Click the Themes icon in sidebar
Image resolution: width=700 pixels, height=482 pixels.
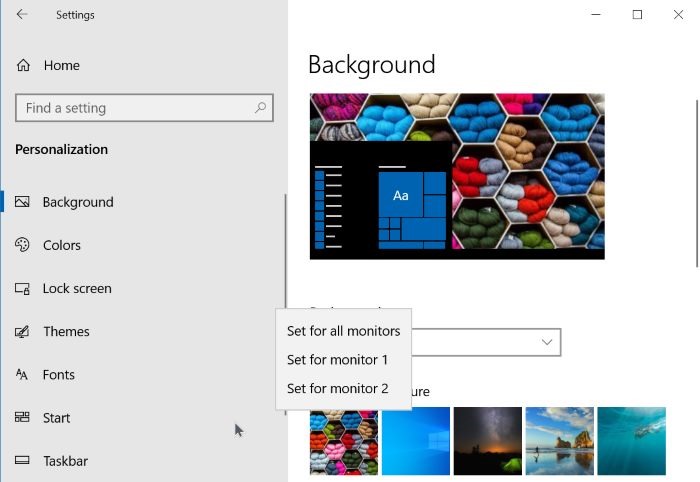pos(22,332)
